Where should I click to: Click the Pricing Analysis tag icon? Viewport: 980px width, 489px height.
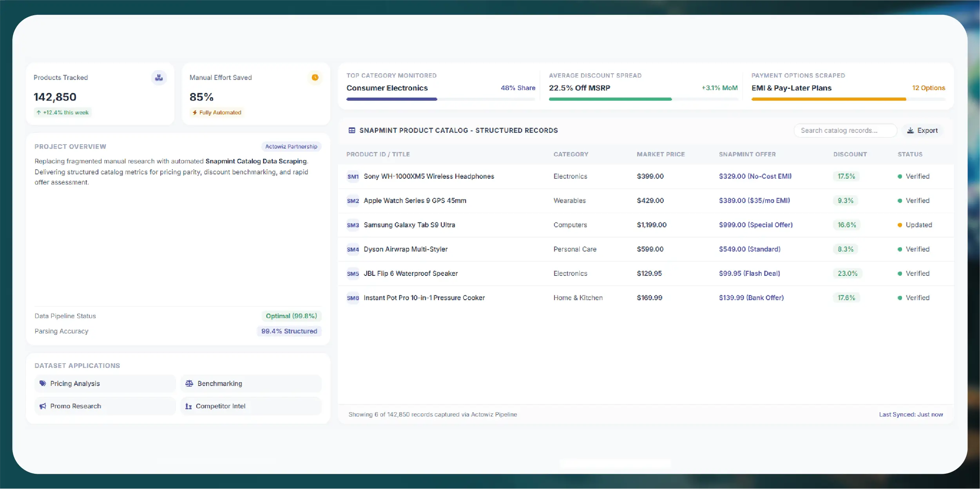(x=43, y=384)
